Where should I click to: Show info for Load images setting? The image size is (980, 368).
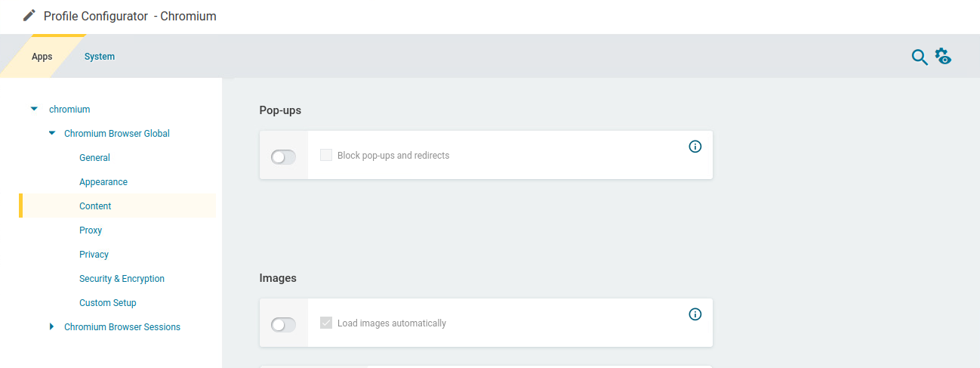point(695,314)
